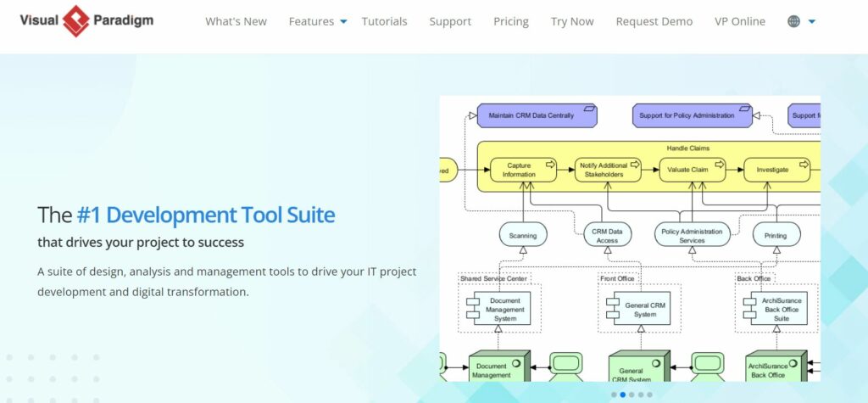Screen dimensions: 868x403
Task: Click the globe language icon
Action: click(x=793, y=21)
